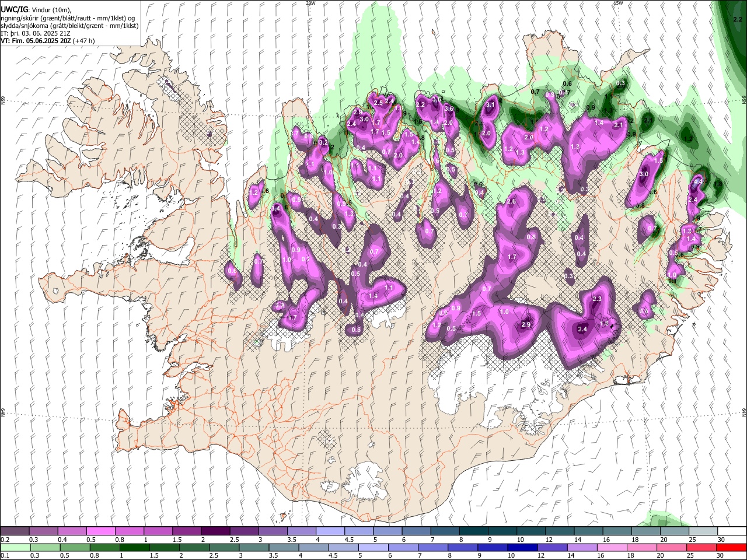Viewport: 747px width, 560px height.
Task: Select the bright pink 0.5–0.8 snow scale swatch
Action: pyautogui.click(x=100, y=531)
